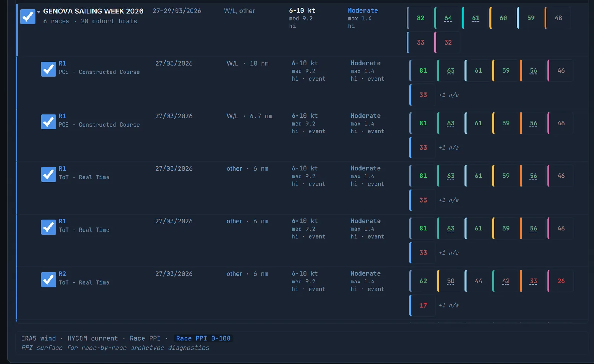Screen dimensions: 594x364
Task: Deselect the R2 ToT Real Time race checkbox
Action: [48, 280]
